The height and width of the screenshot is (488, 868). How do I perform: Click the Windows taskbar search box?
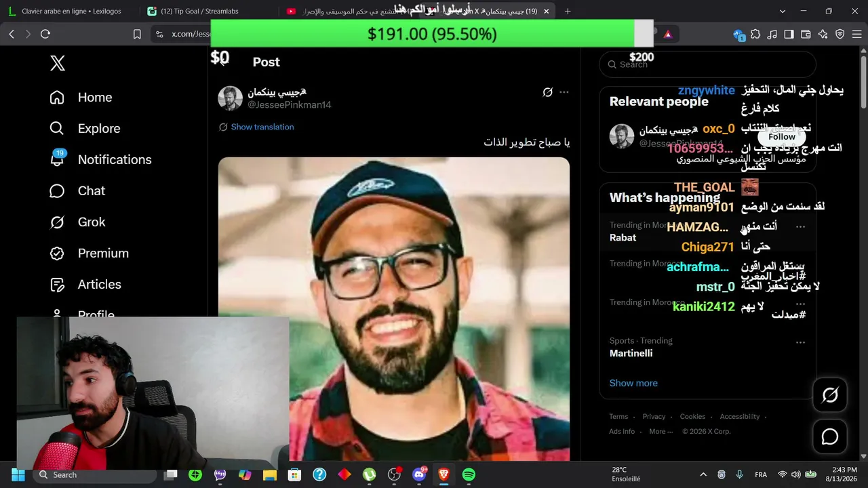tap(94, 475)
